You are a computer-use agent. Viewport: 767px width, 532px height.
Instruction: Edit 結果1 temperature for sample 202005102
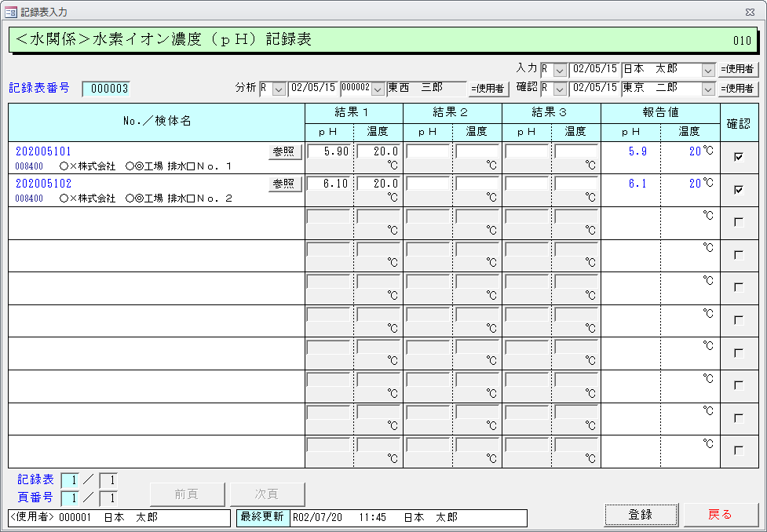click(x=378, y=184)
